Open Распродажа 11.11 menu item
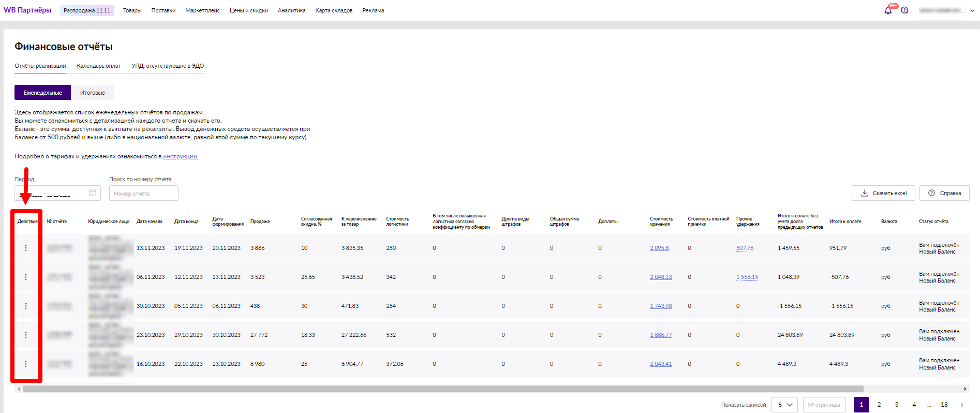This screenshot has width=980, height=413. [87, 10]
